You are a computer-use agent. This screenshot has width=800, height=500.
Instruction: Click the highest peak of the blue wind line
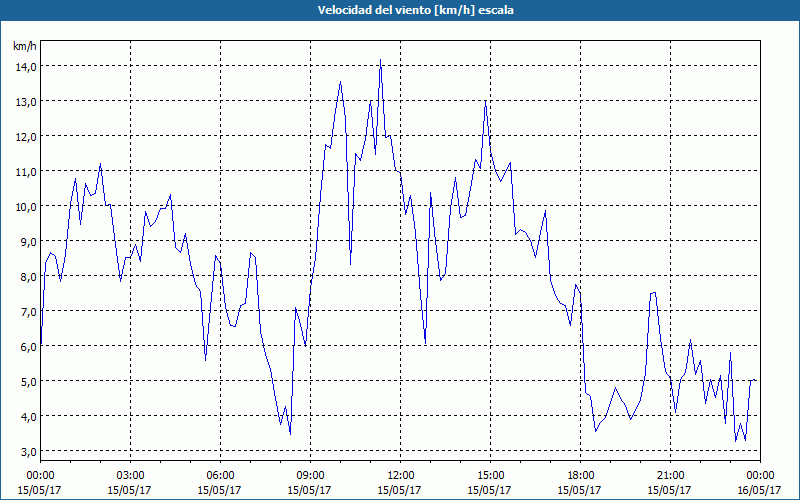[x=381, y=60]
